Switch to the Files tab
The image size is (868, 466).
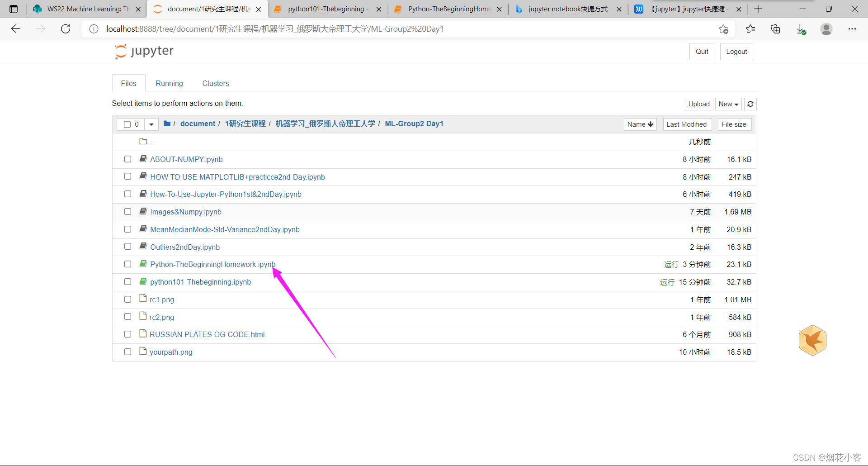[x=128, y=83]
